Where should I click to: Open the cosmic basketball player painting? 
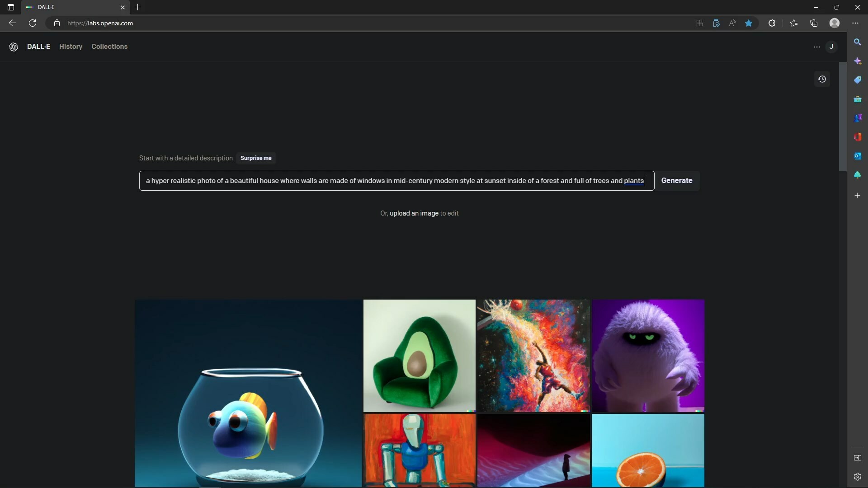[533, 356]
